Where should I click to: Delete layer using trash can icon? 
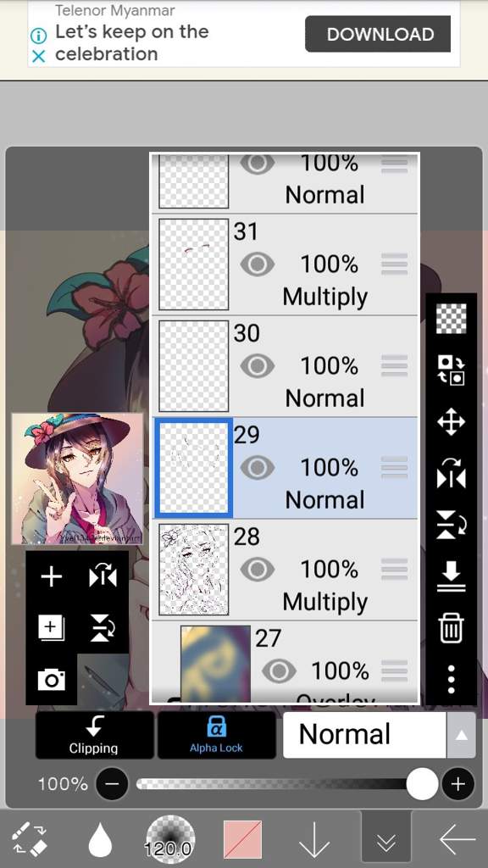pyautogui.click(x=451, y=629)
